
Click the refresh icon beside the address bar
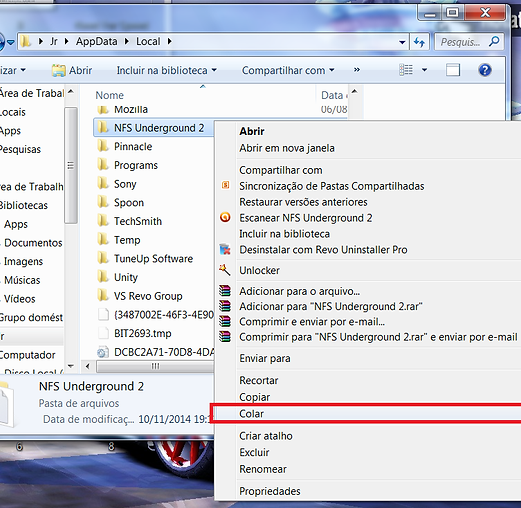tap(419, 42)
